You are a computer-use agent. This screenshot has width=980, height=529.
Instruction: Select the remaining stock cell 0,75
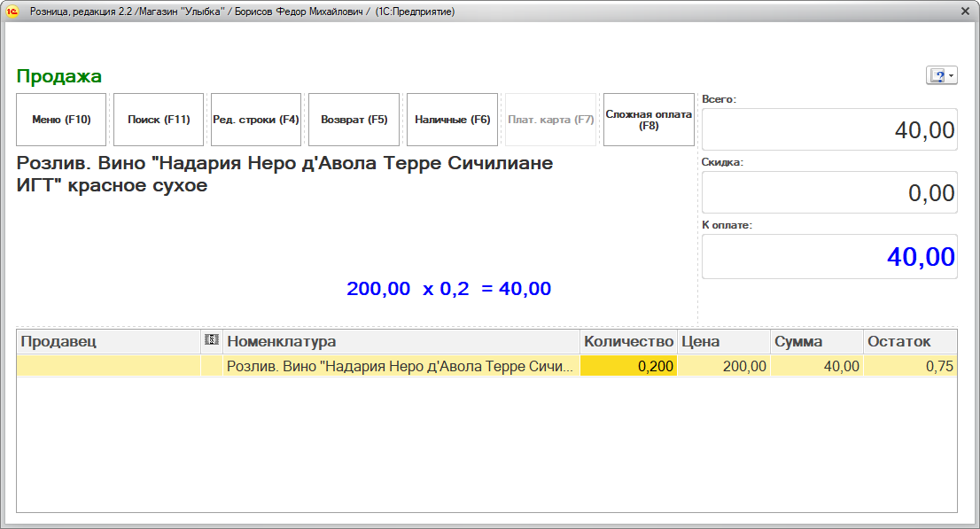pyautogui.click(x=910, y=366)
